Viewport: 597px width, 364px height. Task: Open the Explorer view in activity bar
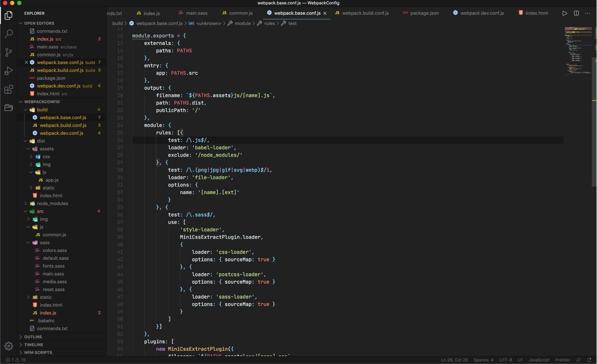coord(8,15)
